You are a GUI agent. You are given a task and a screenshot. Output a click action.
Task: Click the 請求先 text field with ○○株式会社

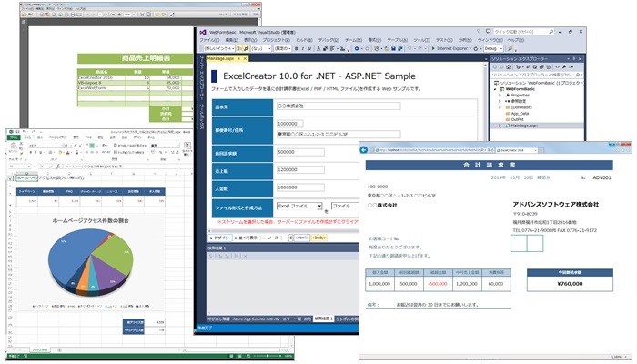coord(339,106)
